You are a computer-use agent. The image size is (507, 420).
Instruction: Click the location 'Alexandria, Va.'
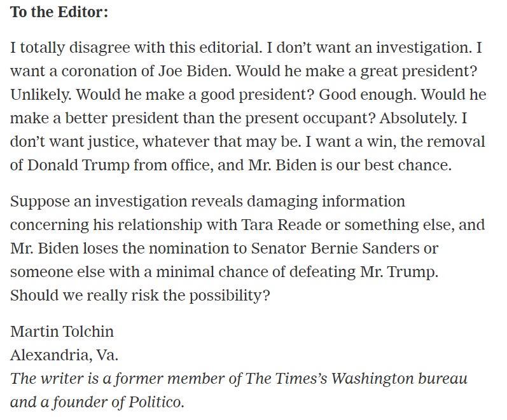[56, 355]
